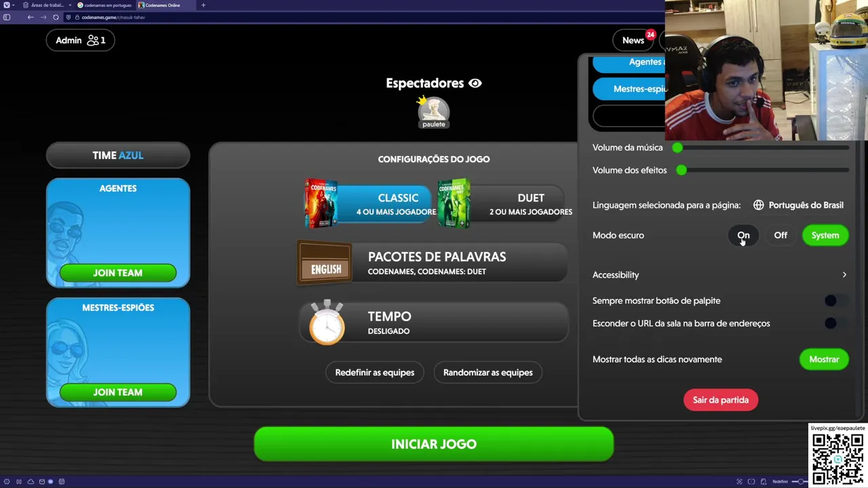Click JOIN TEAM under Mestres-Espiões
This screenshot has width=868, height=488.
click(x=118, y=392)
